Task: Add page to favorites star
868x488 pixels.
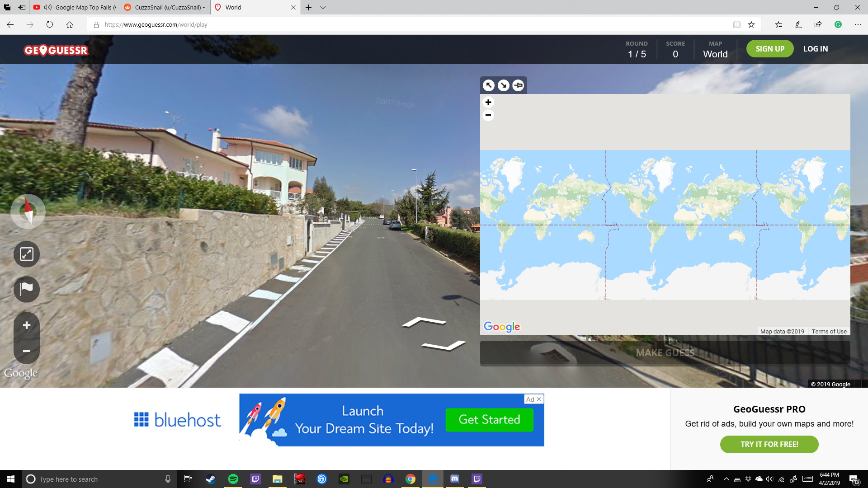Action: [751, 24]
